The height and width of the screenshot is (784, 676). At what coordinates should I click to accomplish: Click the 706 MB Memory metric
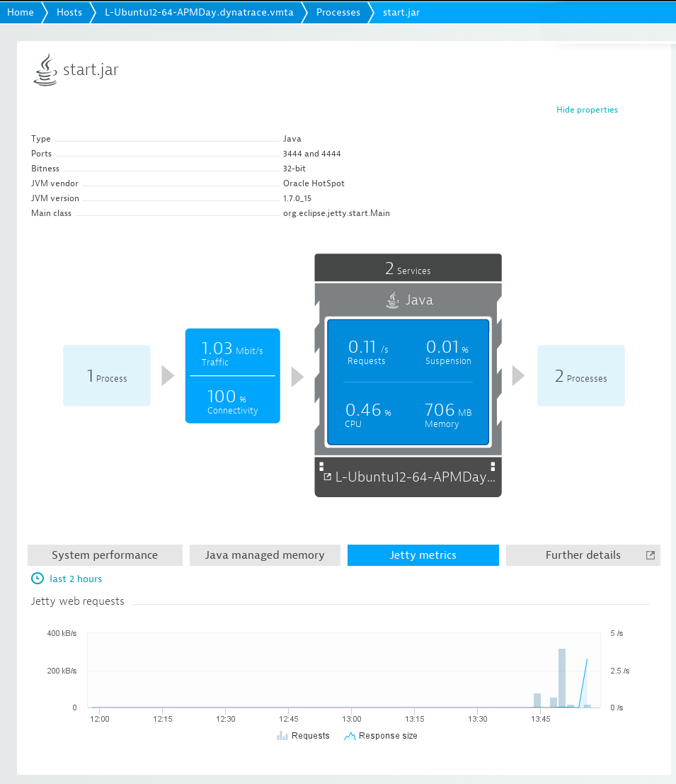[x=448, y=415]
